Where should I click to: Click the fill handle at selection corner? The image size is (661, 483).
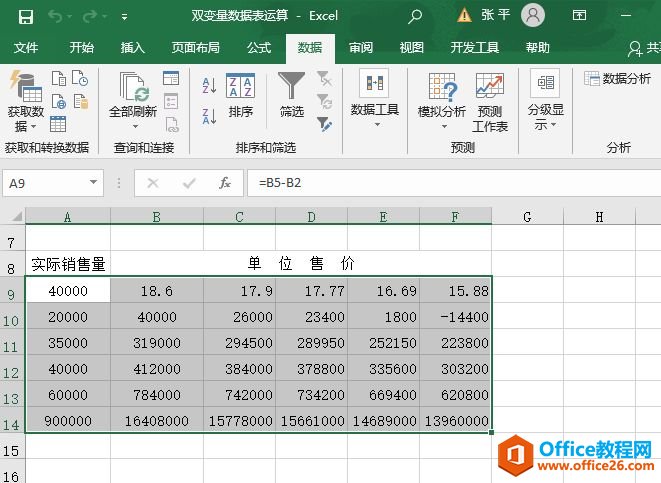pyautogui.click(x=492, y=432)
